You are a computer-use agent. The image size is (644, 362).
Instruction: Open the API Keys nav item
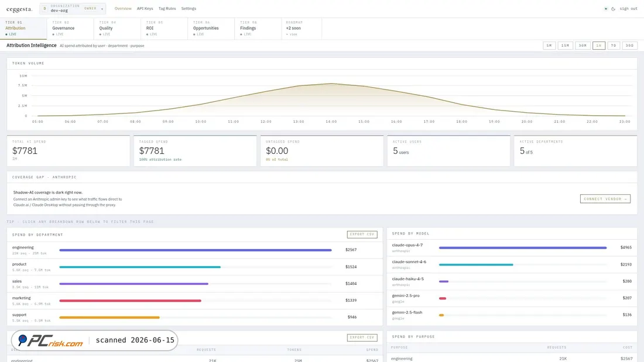click(145, 9)
